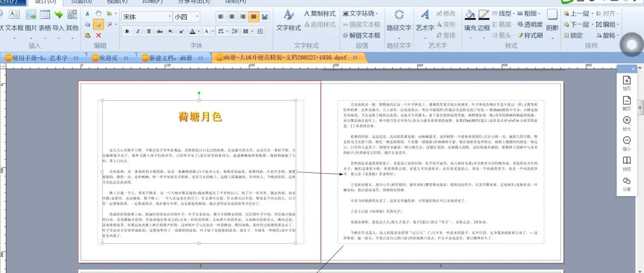Open the 宋体 font name dropdown
644x273 pixels.
[x=169, y=17]
